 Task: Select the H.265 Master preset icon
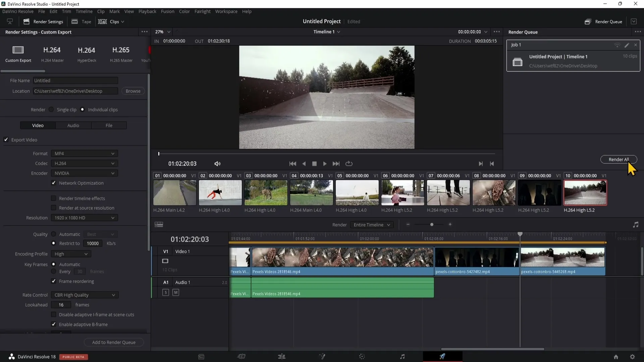[x=121, y=50]
